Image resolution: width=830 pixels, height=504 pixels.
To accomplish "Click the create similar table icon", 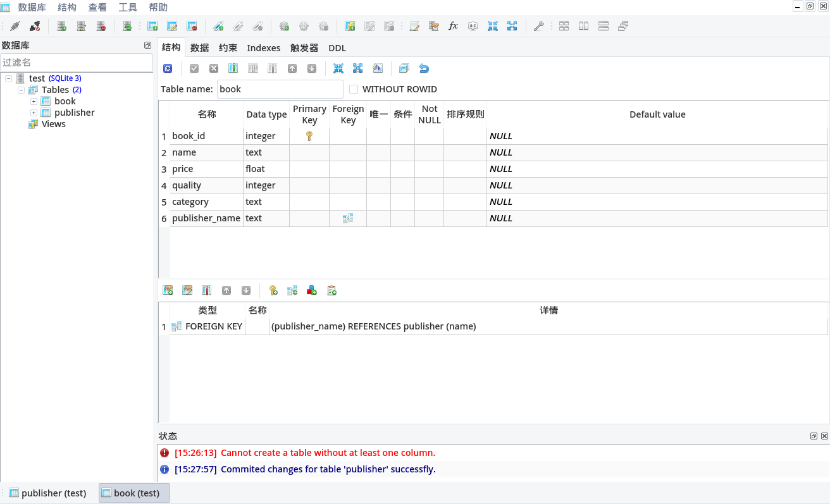I will (x=404, y=68).
